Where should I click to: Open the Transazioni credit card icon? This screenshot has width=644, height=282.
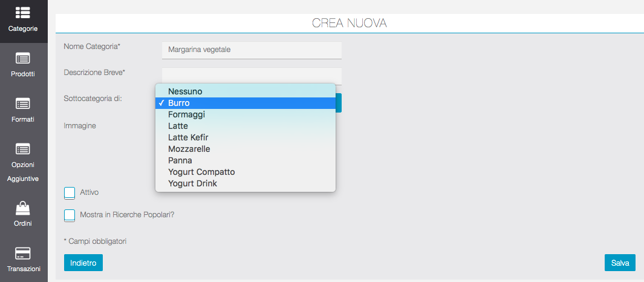click(x=23, y=254)
